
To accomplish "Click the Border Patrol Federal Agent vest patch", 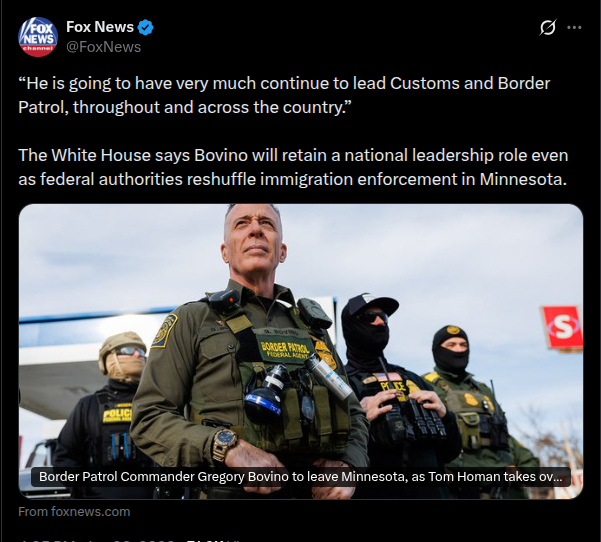I will click(x=284, y=350).
